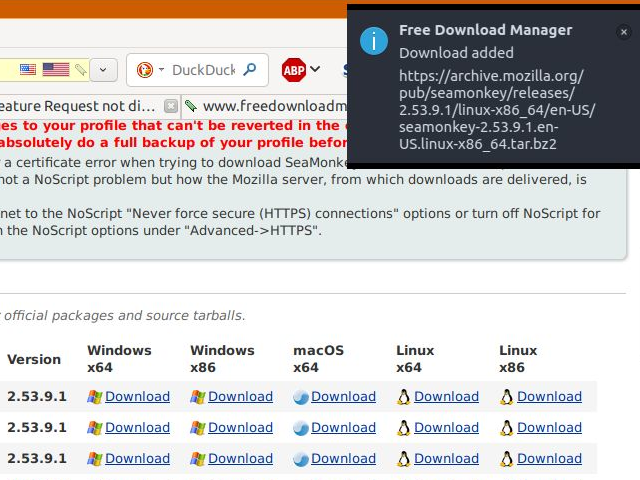Download second-row Linux x86 build

click(x=549, y=427)
